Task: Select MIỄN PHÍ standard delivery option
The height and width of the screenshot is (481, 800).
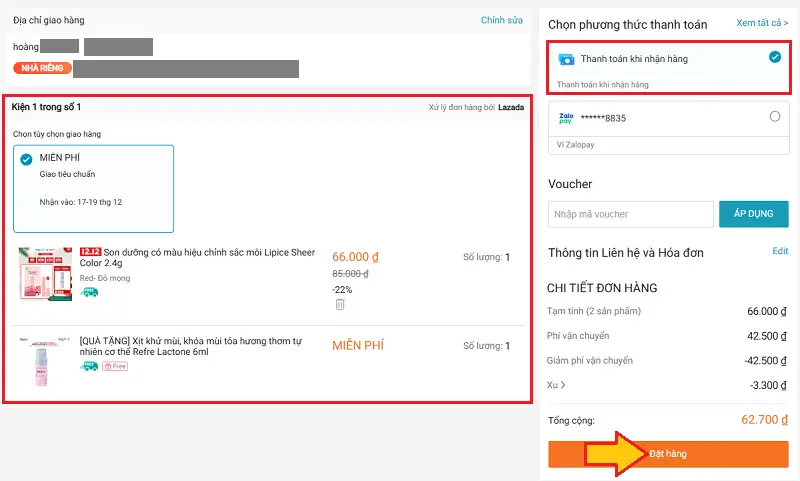Action: point(93,189)
